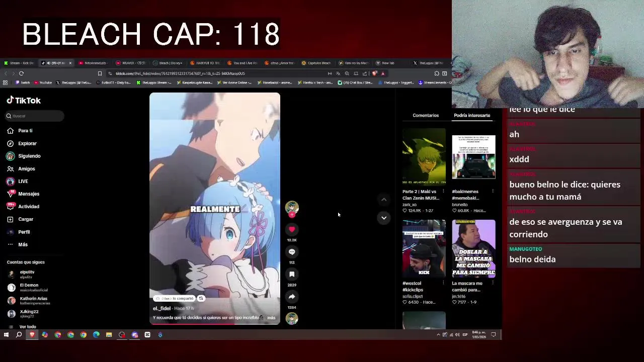The image size is (644, 362).
Task: Open comments via speech bubble icon
Action: (x=292, y=252)
